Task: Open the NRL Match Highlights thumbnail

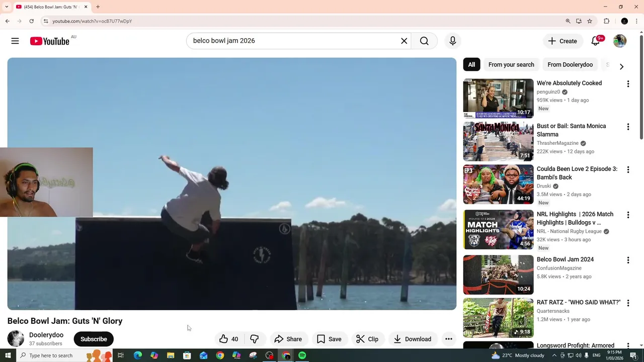Action: coord(498,229)
